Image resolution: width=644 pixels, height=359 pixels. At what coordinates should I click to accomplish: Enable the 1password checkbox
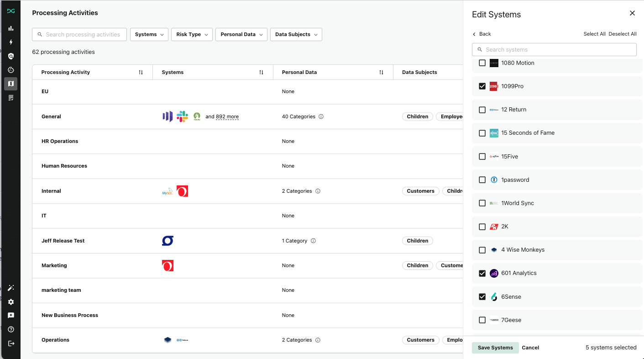coord(482,180)
